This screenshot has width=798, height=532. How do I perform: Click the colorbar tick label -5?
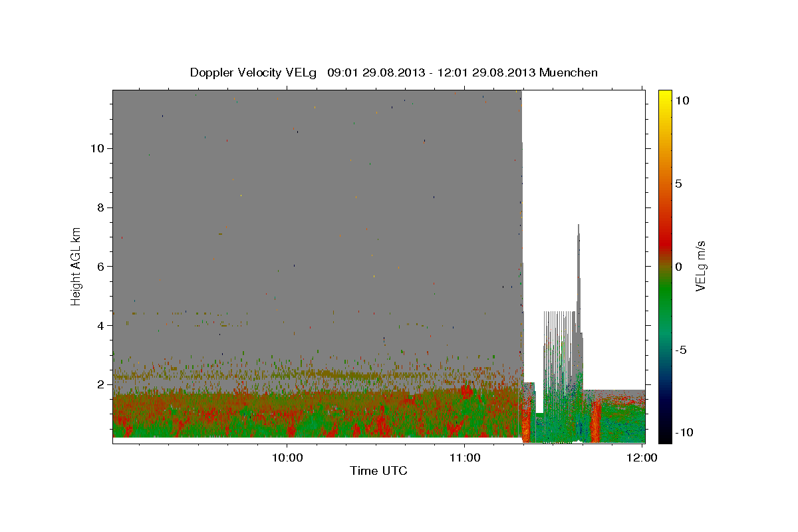pyautogui.click(x=680, y=350)
